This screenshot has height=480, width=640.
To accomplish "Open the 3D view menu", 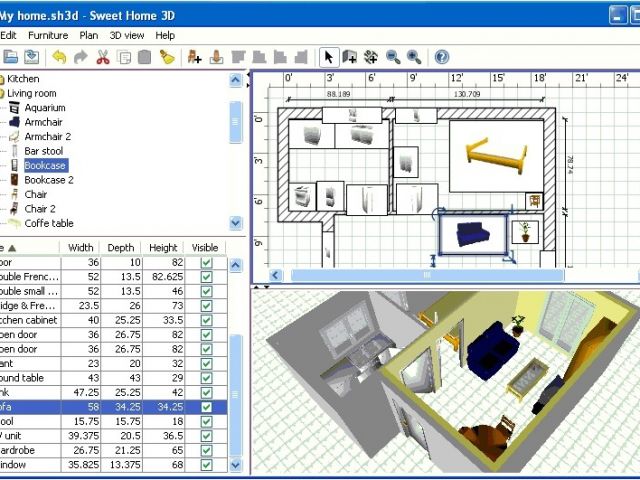I will 126,35.
